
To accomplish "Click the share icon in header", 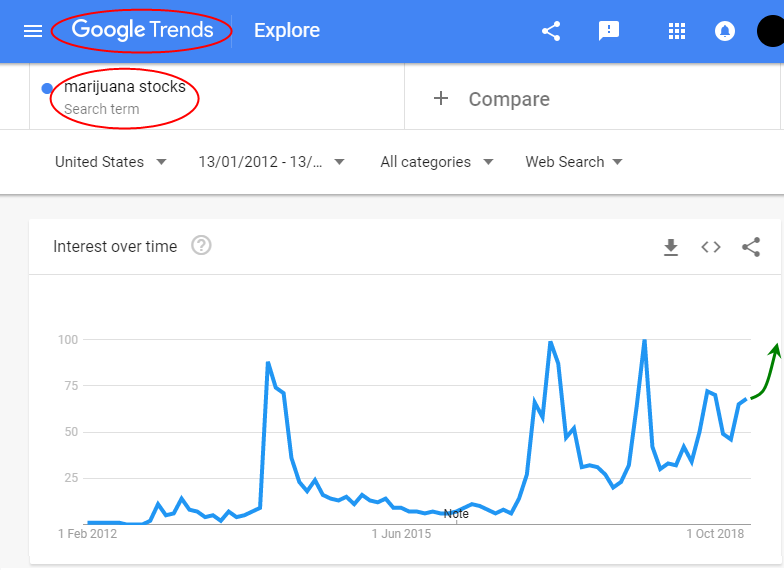I will pyautogui.click(x=551, y=31).
